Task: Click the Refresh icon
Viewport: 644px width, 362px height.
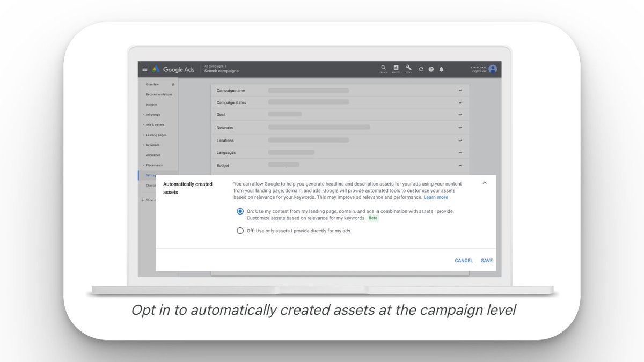Action: click(x=421, y=69)
